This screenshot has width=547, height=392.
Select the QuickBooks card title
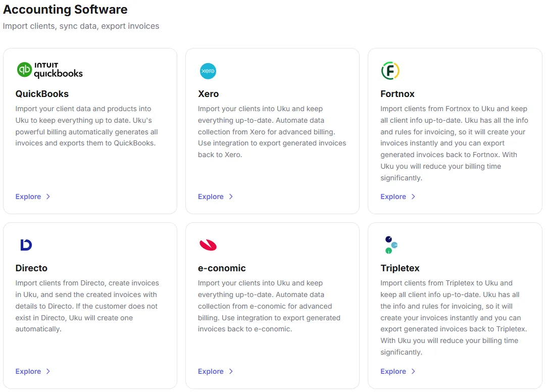[x=42, y=94]
